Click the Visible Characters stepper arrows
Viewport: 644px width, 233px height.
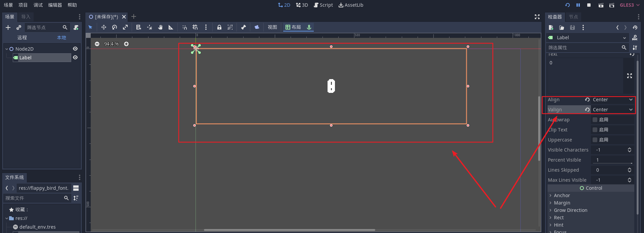tap(630, 150)
